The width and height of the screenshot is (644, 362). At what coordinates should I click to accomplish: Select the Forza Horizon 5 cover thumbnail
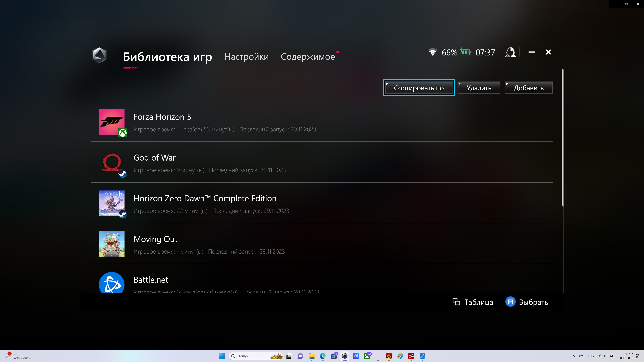[x=112, y=122]
